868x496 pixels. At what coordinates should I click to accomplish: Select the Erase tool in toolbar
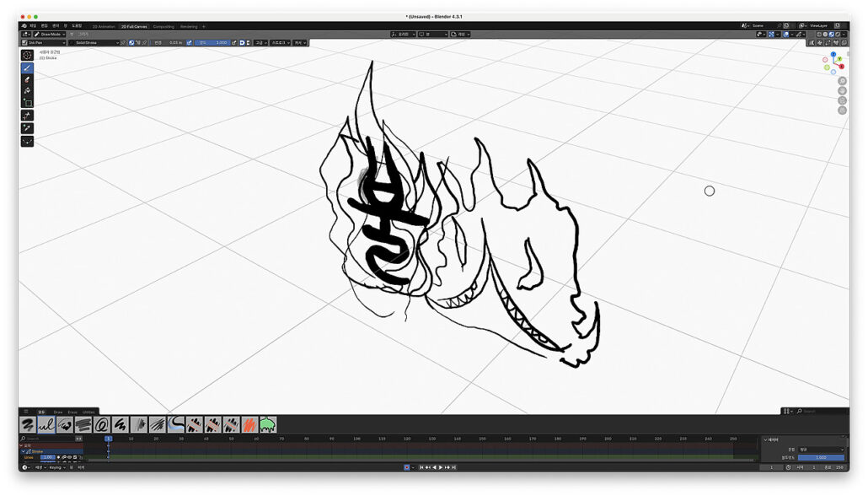(x=27, y=79)
